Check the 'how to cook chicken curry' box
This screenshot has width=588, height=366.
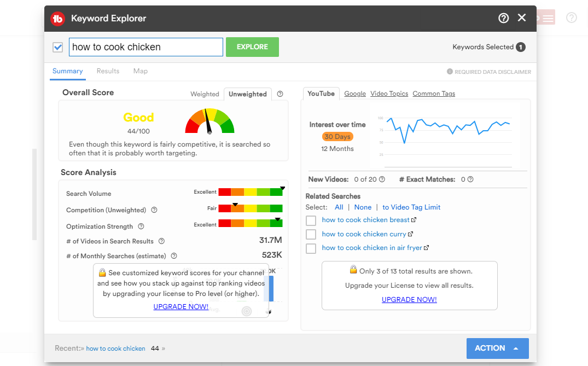pos(311,234)
